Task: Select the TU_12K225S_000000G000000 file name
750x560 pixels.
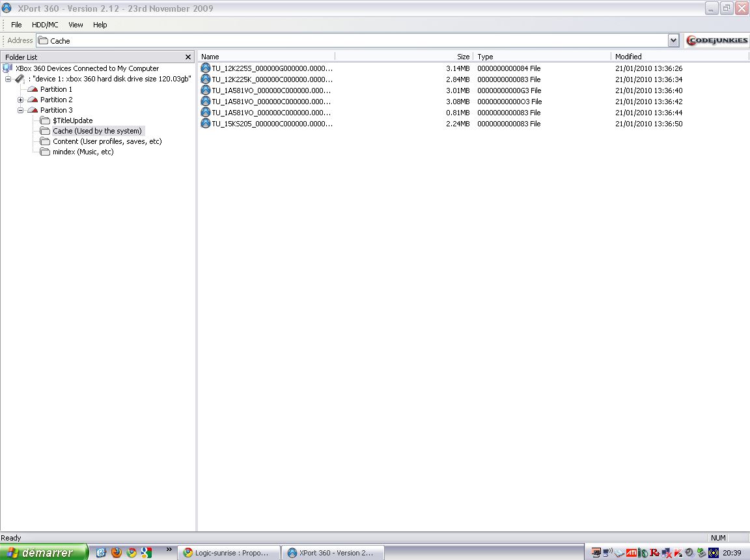Action: [x=272, y=68]
